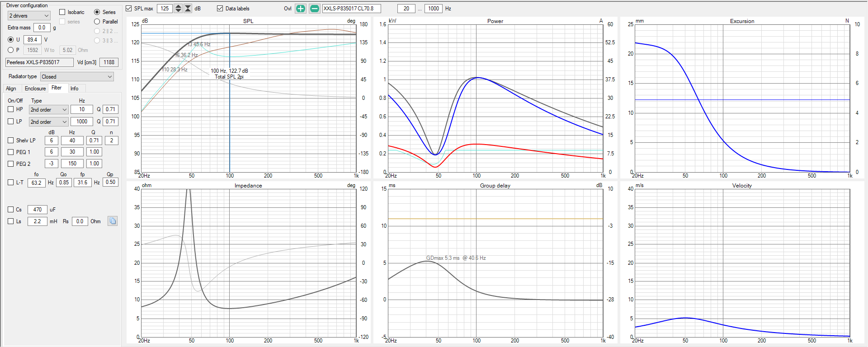Select the Series radio button
Screen dimensions: 868x347
[97, 12]
